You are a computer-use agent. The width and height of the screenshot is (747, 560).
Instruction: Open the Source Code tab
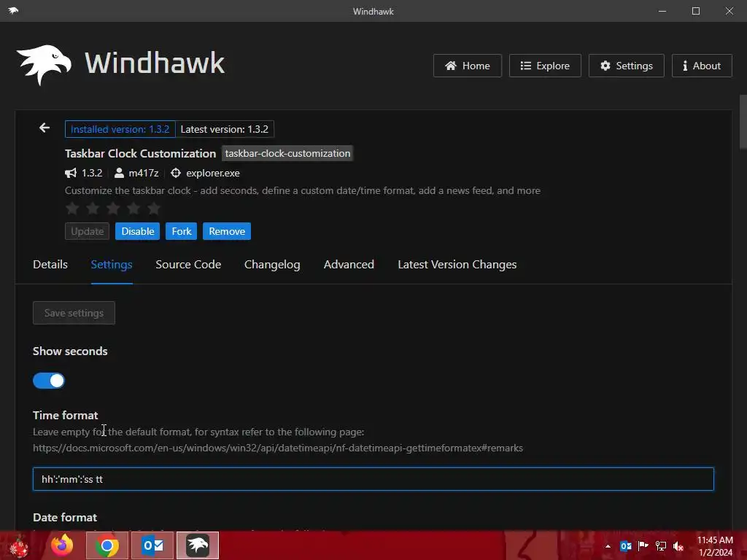[188, 264]
